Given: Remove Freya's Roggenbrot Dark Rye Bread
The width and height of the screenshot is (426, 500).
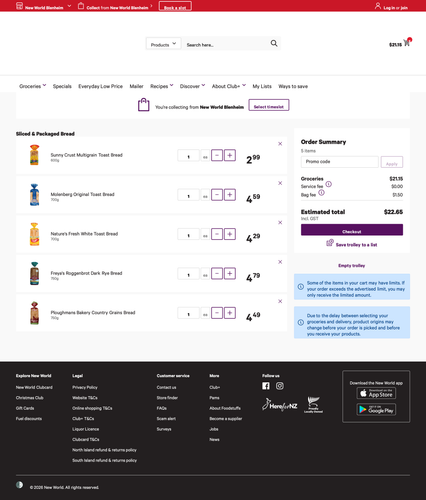Looking at the screenshot, I should point(280,262).
